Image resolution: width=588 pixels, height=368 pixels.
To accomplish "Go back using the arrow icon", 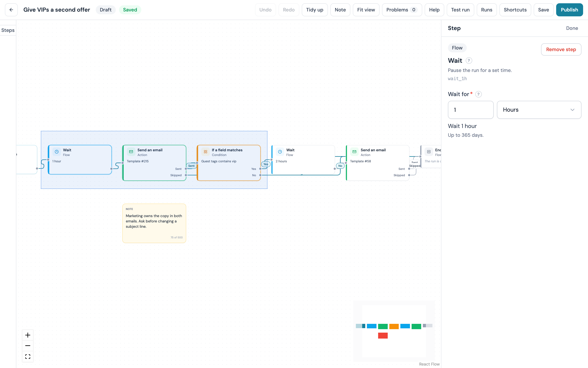I will coord(11,10).
